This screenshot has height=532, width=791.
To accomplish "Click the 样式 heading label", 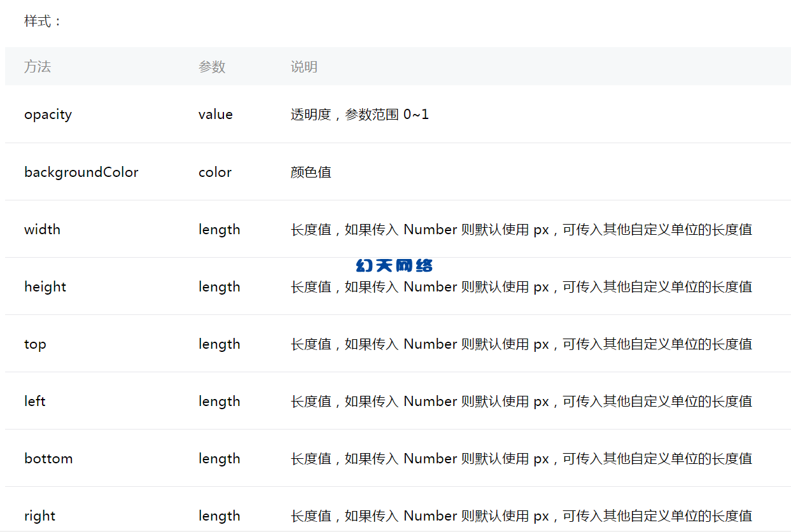I will pos(43,21).
